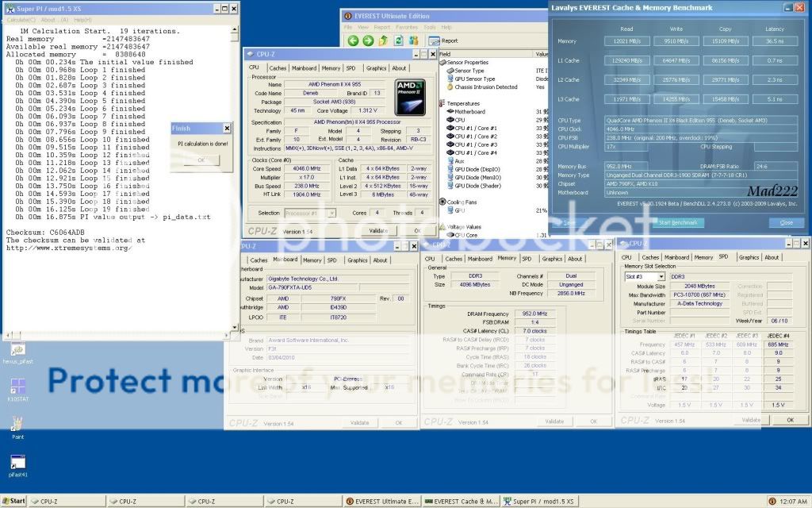Switch to Caches tab in CPU-Z processor window
The height and width of the screenshot is (508, 812).
point(278,68)
